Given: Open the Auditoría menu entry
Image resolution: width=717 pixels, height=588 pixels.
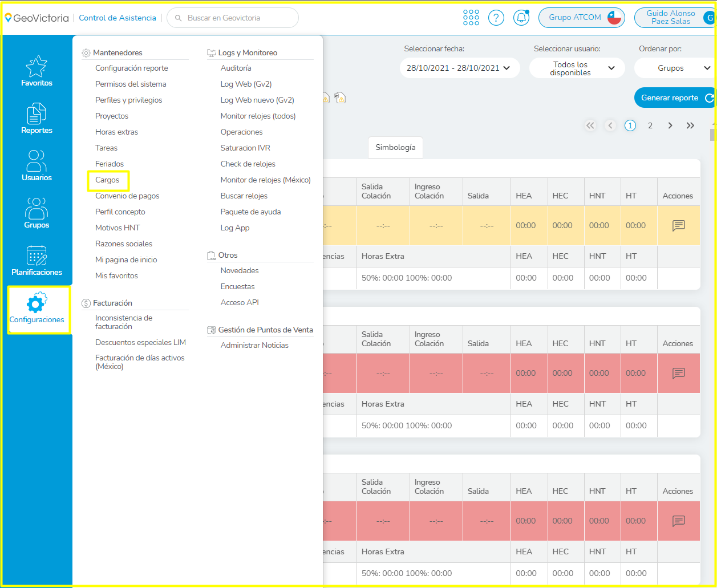Looking at the screenshot, I should [236, 68].
